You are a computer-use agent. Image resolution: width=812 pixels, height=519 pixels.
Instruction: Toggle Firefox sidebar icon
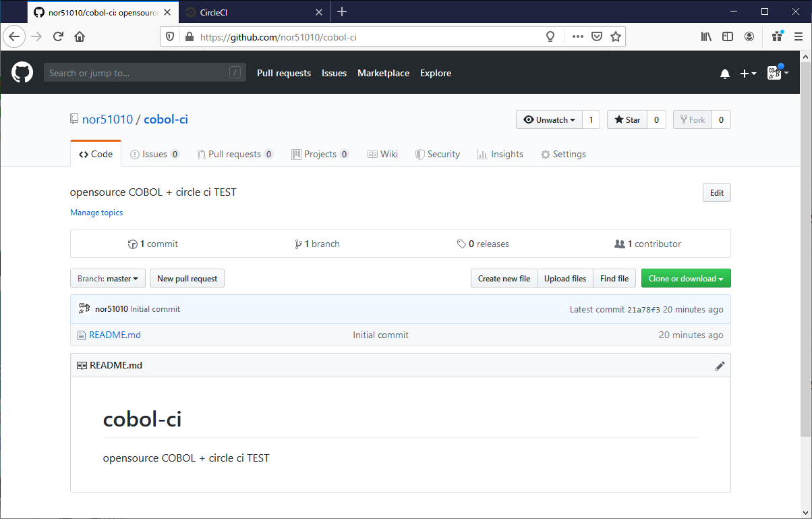click(728, 36)
